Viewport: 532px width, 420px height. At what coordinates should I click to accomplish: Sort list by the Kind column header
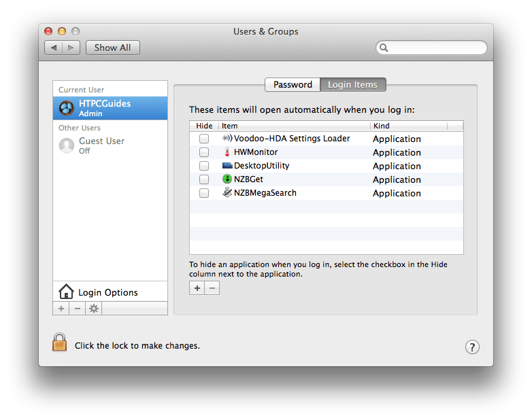coord(408,126)
